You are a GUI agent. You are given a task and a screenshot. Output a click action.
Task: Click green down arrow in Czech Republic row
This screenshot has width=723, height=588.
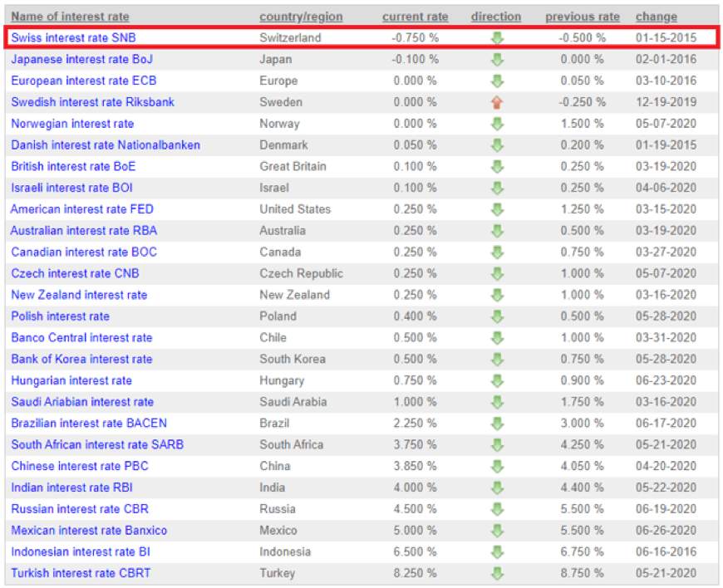pos(497,274)
